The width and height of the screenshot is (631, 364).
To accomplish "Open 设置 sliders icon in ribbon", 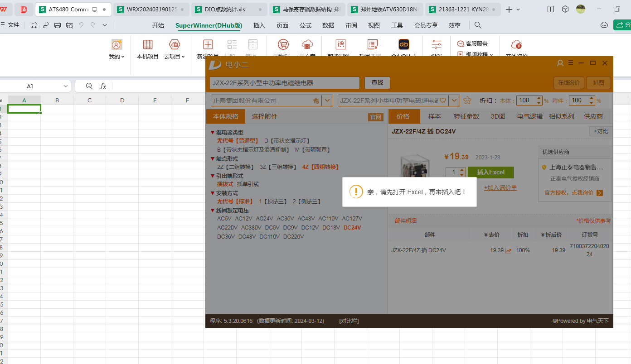I will pos(437,44).
